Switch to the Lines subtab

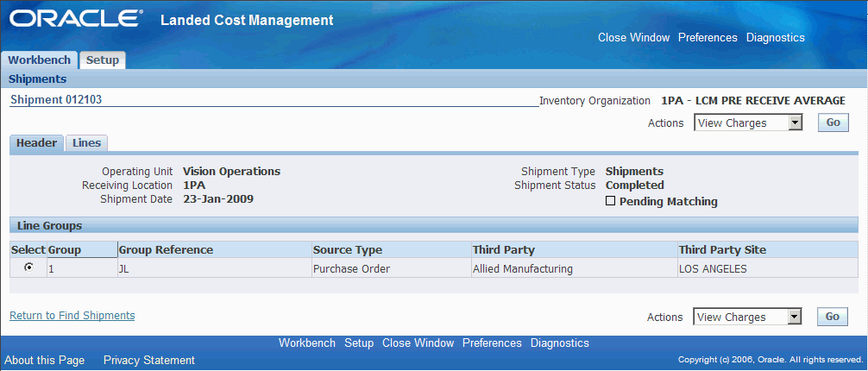point(87,143)
